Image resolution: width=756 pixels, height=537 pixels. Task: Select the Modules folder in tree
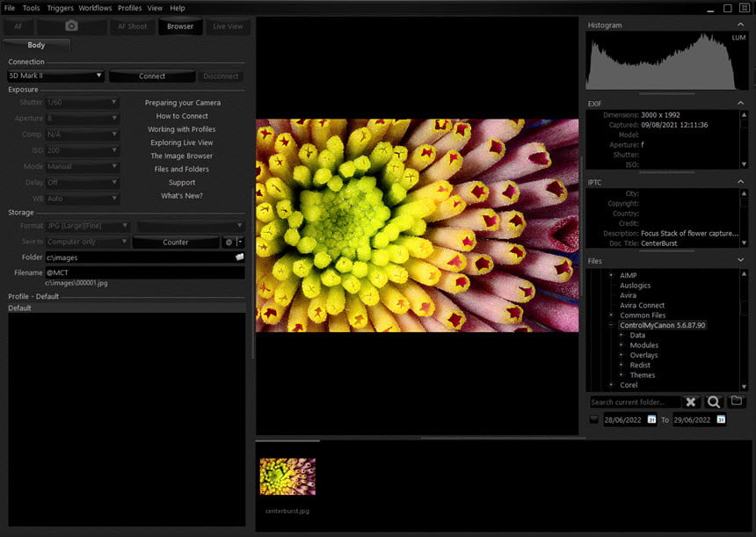tap(643, 345)
